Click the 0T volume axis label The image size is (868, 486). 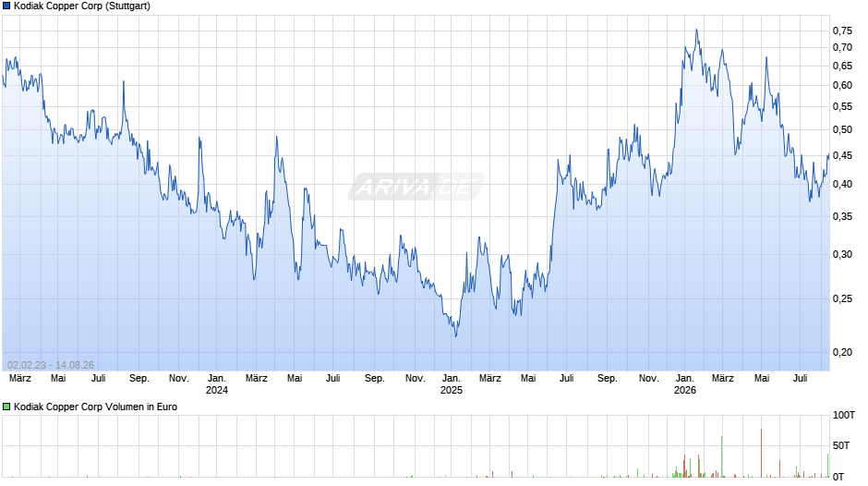pos(838,477)
